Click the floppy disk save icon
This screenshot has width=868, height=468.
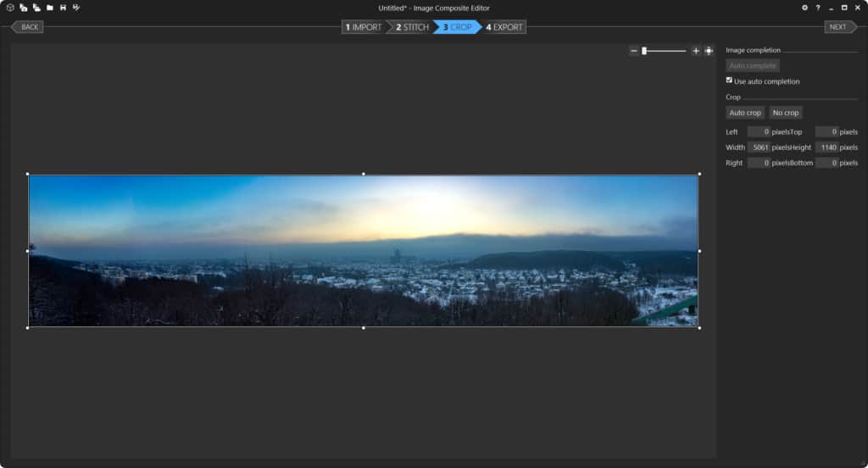[x=63, y=8]
